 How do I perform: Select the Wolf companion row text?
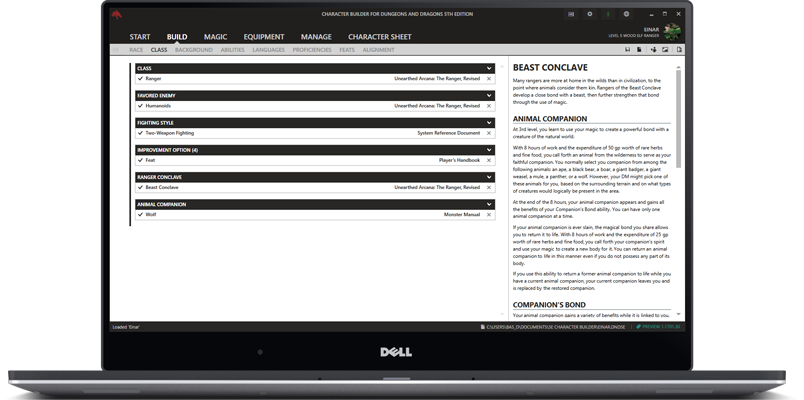click(x=151, y=215)
